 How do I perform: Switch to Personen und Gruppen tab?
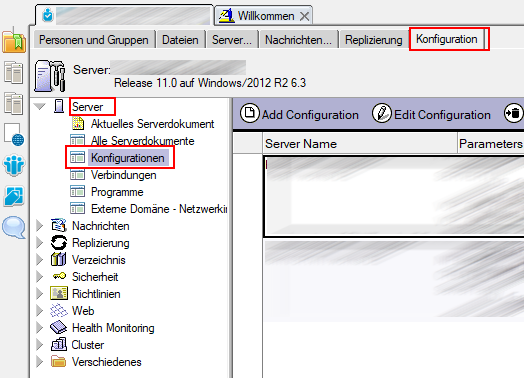tap(94, 40)
